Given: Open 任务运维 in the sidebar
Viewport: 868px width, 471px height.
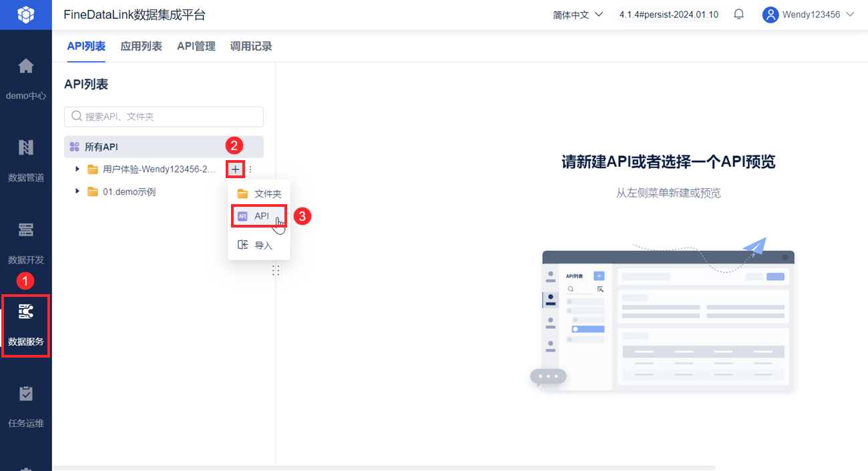Looking at the screenshot, I should [26, 407].
